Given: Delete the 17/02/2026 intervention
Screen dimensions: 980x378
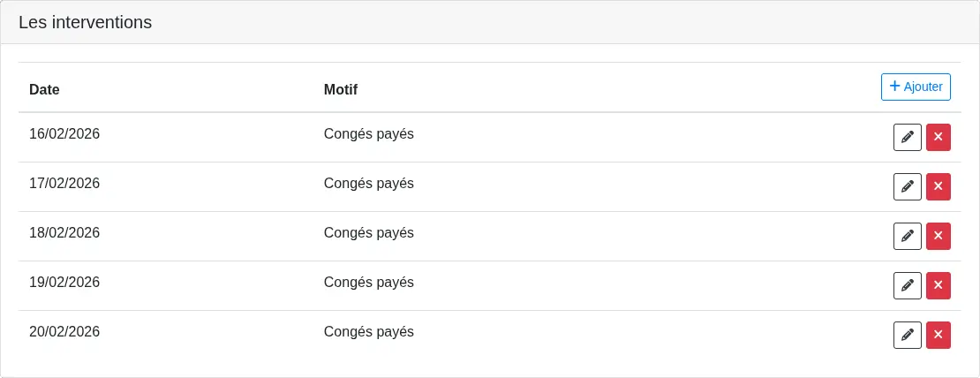Looking at the screenshot, I should tap(938, 187).
